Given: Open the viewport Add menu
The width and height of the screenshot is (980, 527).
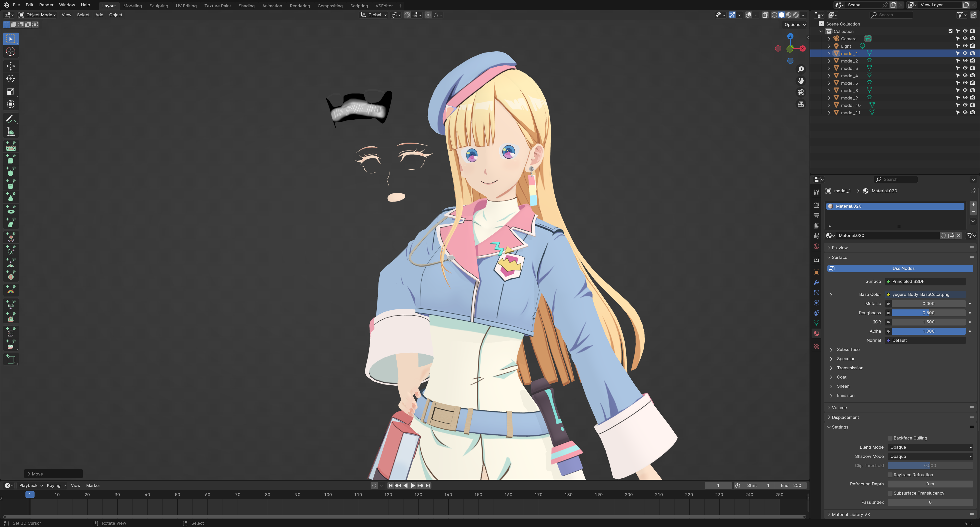Looking at the screenshot, I should (x=99, y=15).
